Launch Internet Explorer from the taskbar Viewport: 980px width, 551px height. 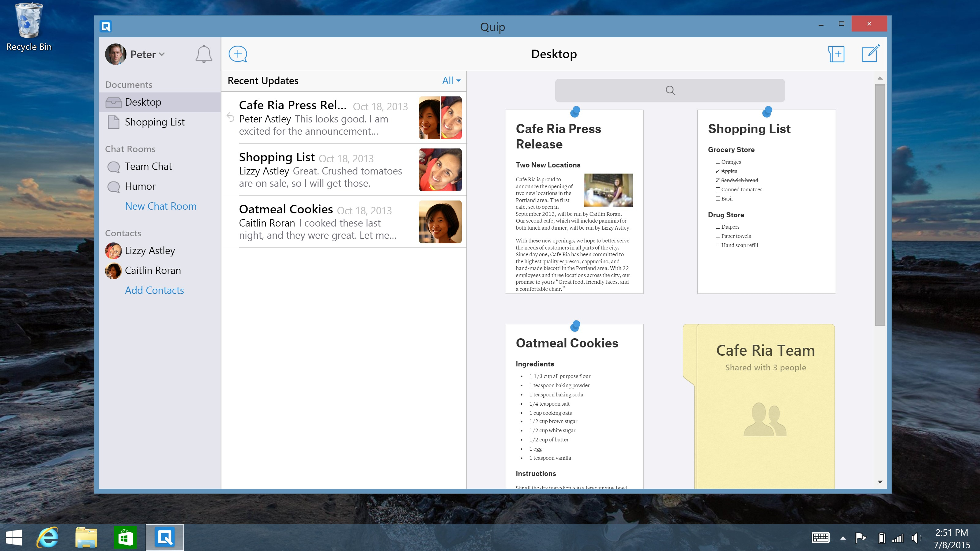47,537
